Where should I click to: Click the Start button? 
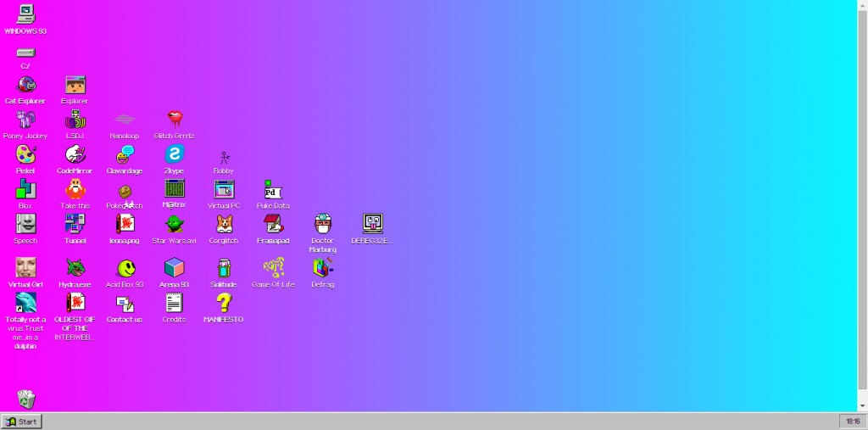[x=22, y=422]
